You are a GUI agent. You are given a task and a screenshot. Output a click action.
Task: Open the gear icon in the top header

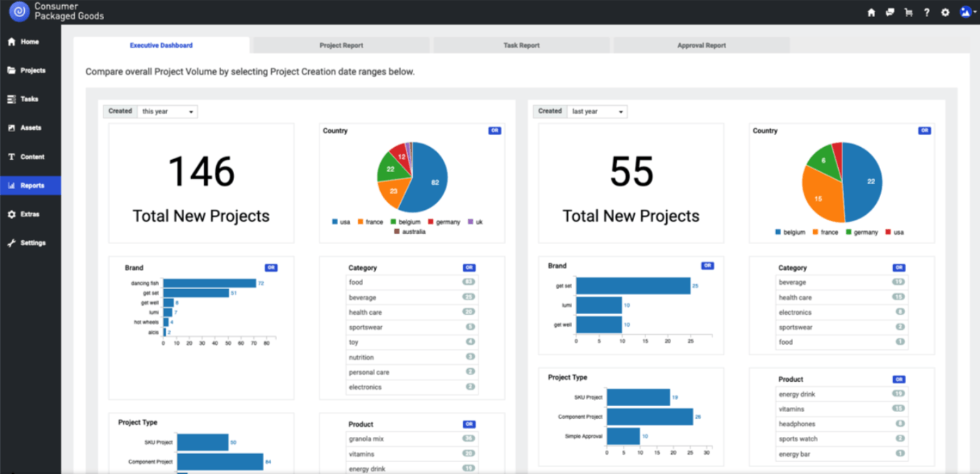click(x=945, y=12)
